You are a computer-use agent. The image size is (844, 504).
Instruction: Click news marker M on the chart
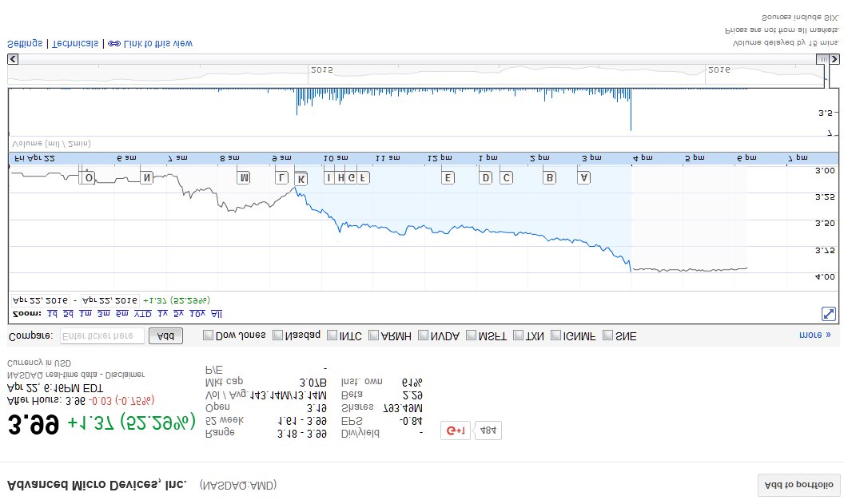point(244,177)
